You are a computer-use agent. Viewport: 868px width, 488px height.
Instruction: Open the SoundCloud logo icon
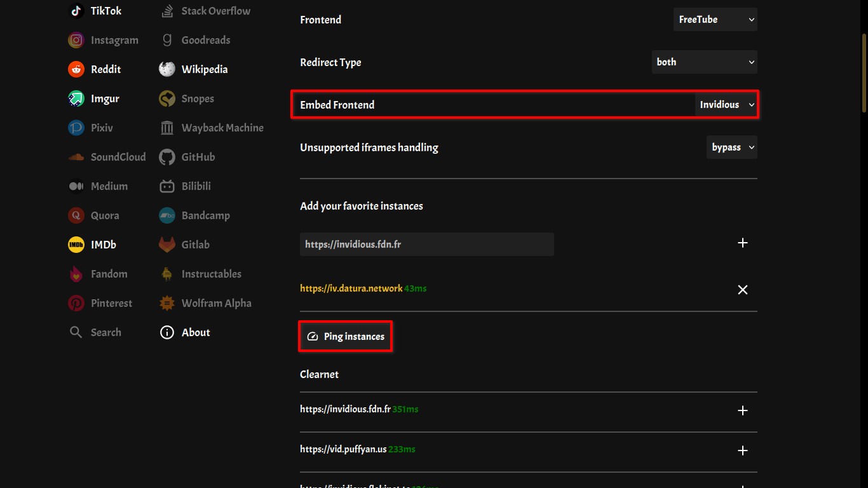click(76, 157)
